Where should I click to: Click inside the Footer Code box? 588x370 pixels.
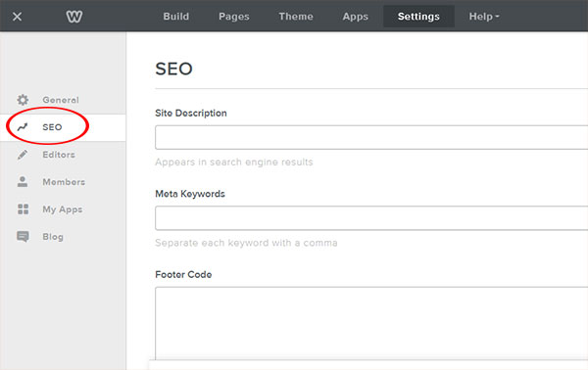(371, 324)
